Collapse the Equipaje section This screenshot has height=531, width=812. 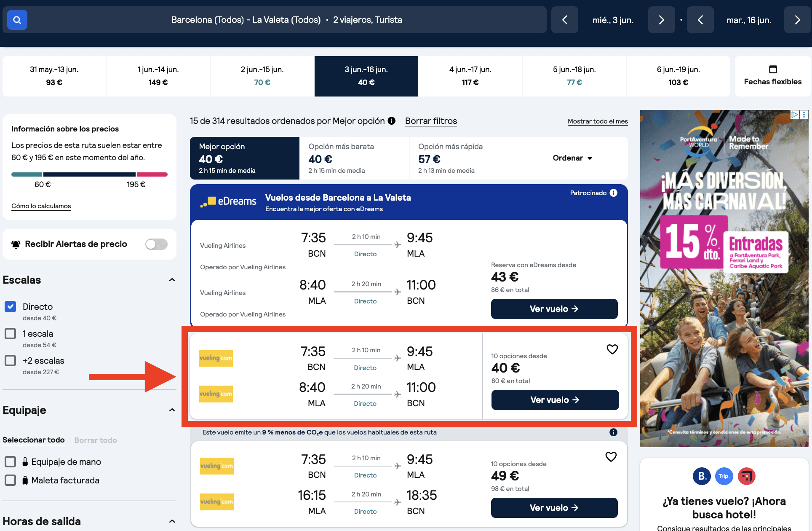[172, 410]
